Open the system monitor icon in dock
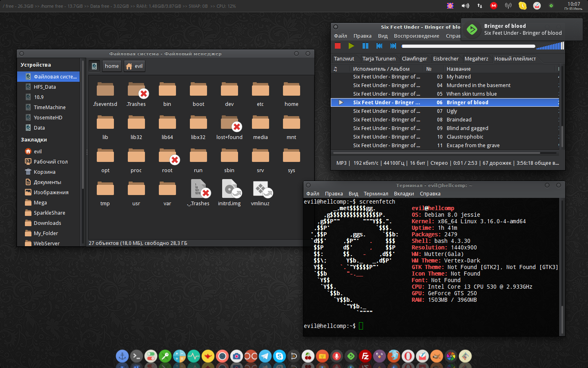The image size is (588, 368). pos(194,357)
